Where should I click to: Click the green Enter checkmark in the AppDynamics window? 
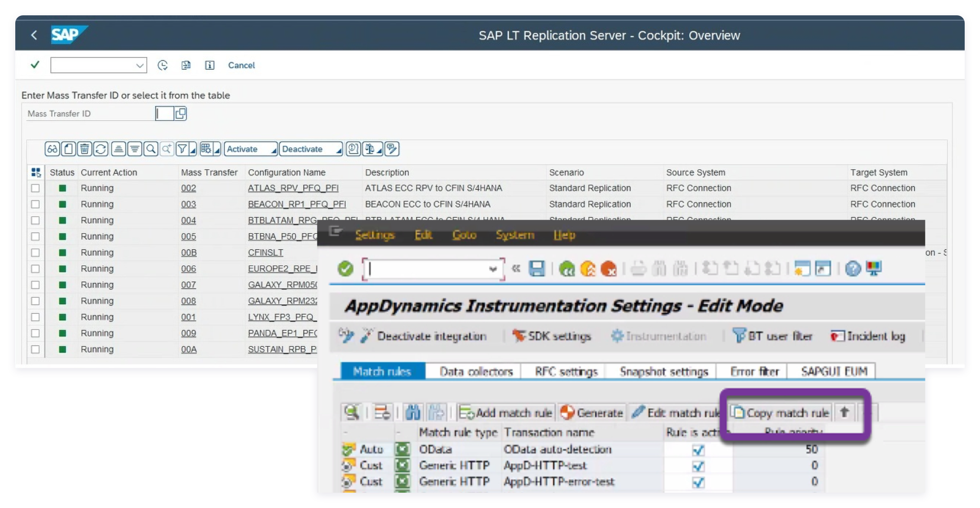[x=345, y=269]
